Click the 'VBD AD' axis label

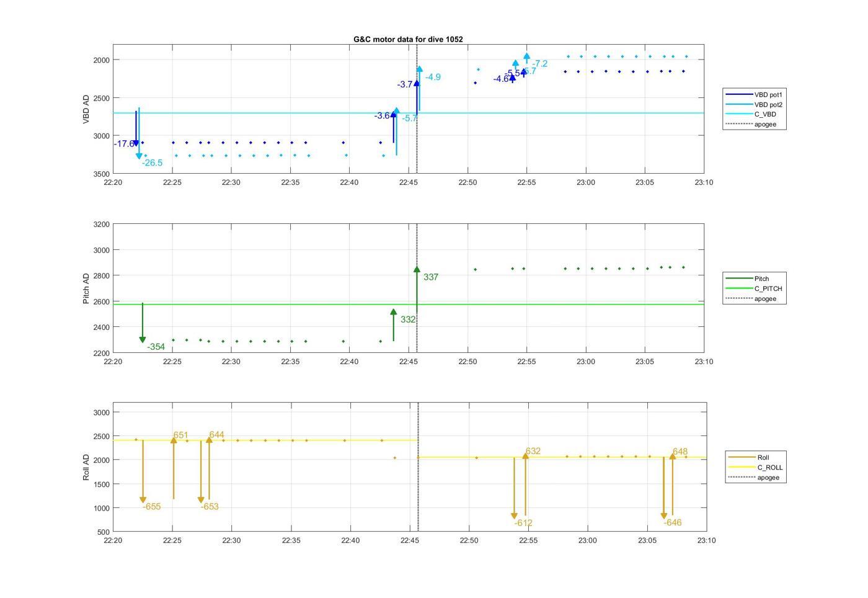click(x=86, y=109)
